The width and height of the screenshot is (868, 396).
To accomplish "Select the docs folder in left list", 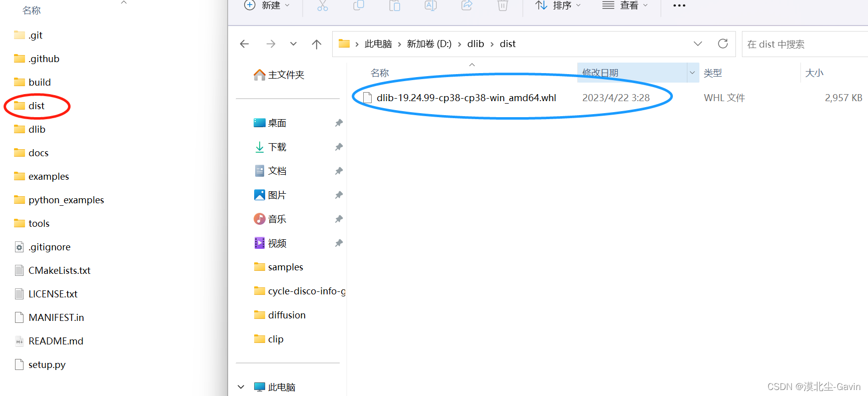I will click(31, 153).
